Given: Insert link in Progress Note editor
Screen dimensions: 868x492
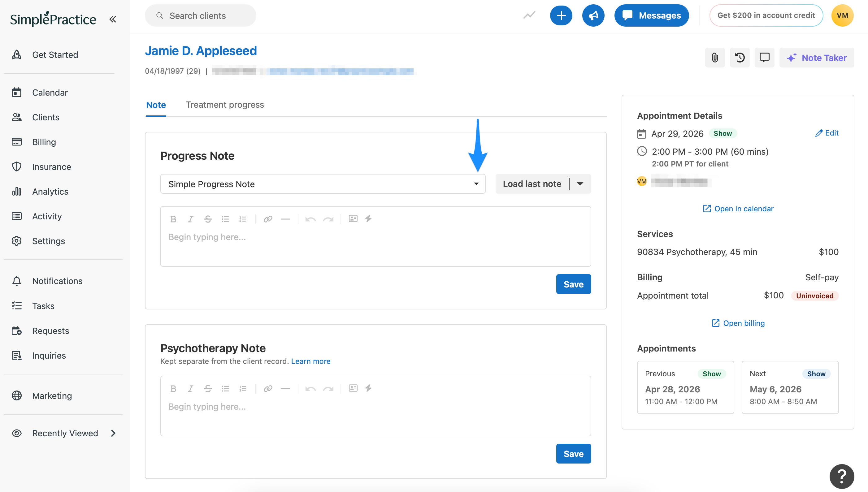Looking at the screenshot, I should point(268,219).
